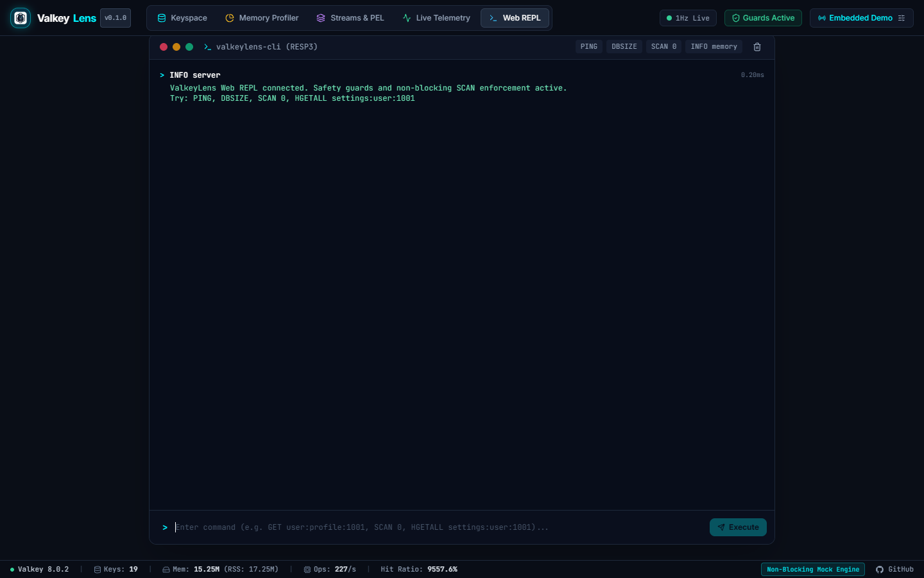This screenshot has height=578, width=924.
Task: Go to the Live Telemetry tab
Action: tap(436, 18)
